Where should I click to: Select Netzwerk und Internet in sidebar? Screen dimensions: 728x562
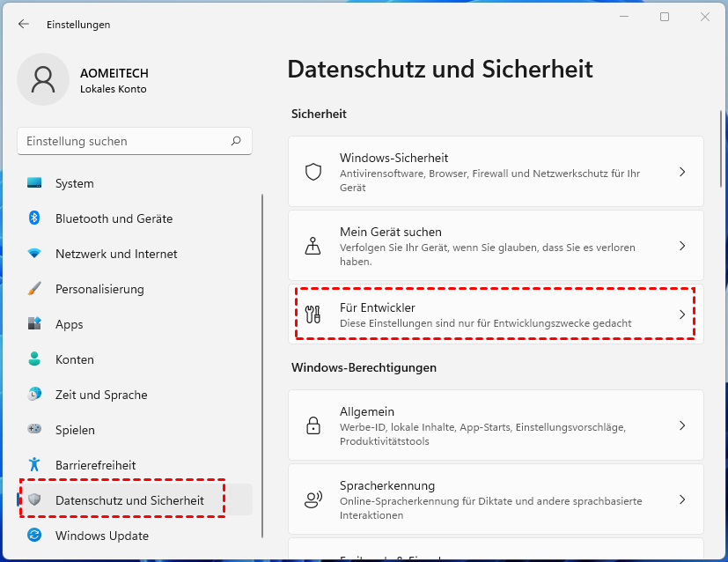[x=116, y=254]
